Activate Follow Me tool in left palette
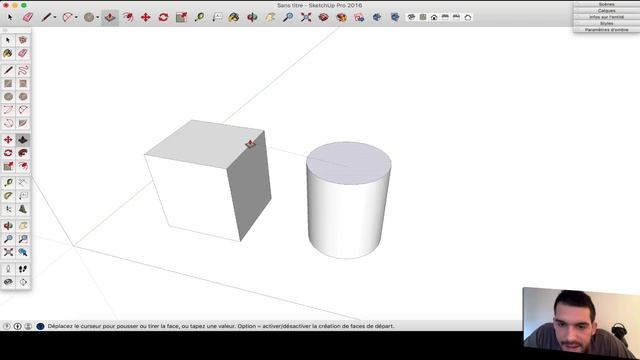Viewport: 640px width, 360px height. (23, 153)
